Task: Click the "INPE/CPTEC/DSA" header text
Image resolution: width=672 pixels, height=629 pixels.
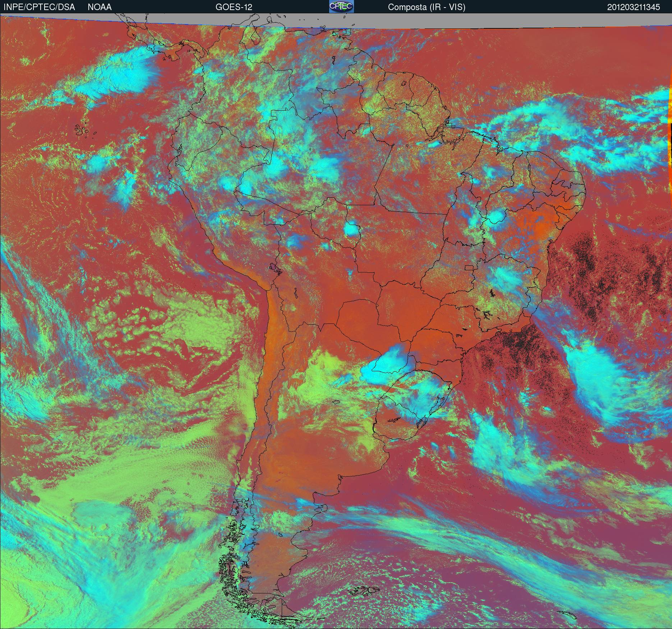Action: tap(39, 7)
